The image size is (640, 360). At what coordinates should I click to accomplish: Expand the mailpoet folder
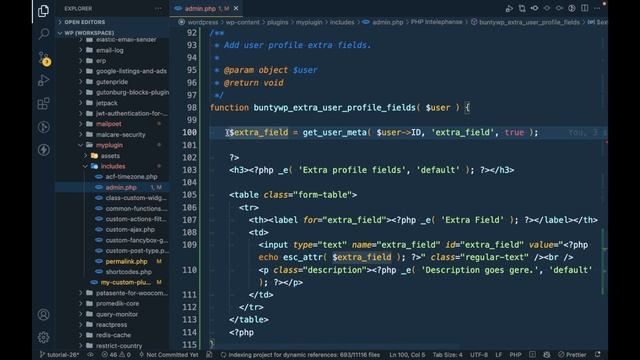[109, 124]
